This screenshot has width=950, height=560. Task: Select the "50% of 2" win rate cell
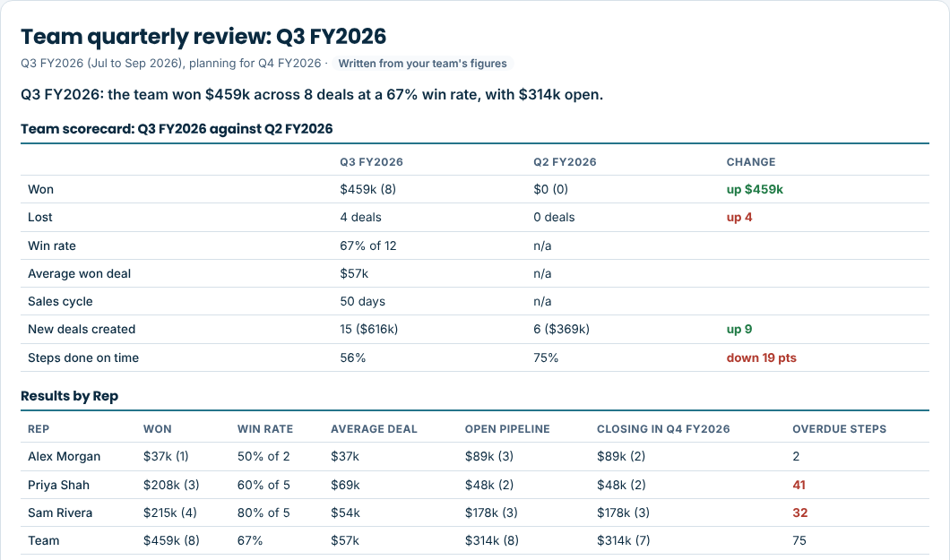(263, 456)
